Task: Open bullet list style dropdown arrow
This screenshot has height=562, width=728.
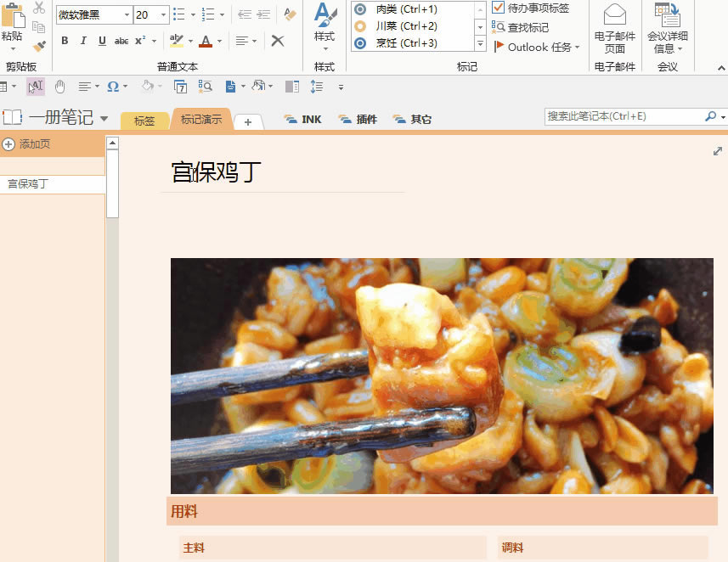Action: [x=193, y=14]
